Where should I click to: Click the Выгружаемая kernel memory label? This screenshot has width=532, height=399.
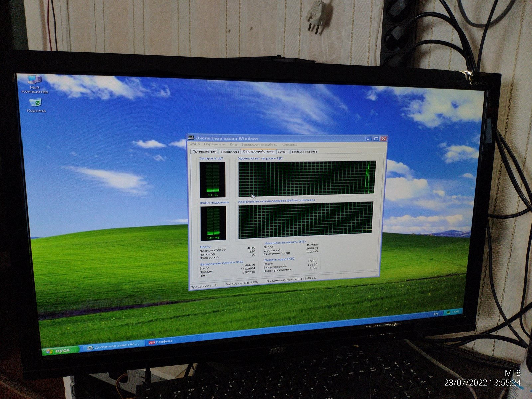click(275, 267)
